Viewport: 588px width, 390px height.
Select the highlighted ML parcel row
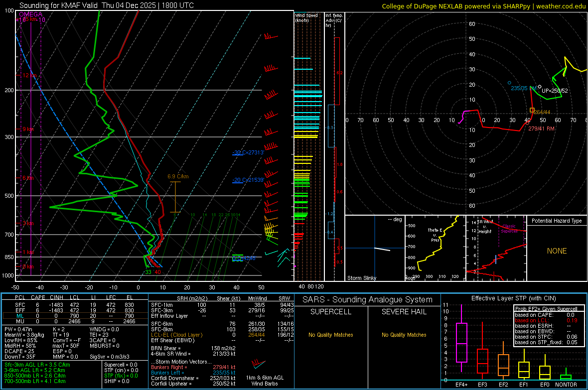point(75,316)
